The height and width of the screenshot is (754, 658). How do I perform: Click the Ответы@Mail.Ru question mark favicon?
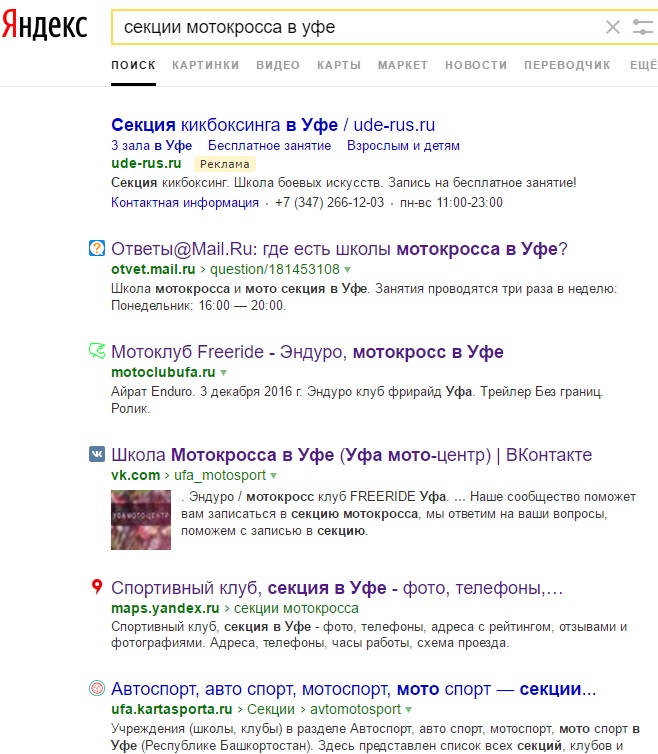(97, 249)
